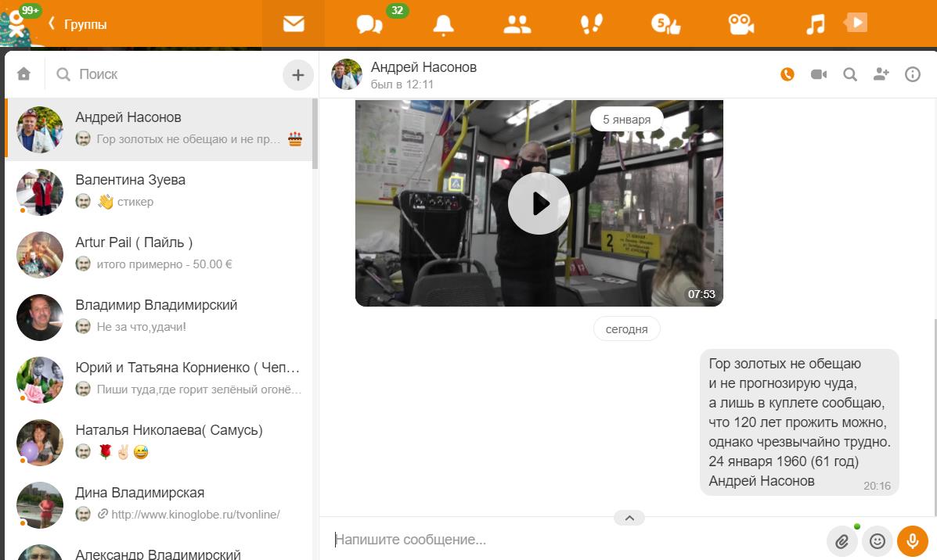Click the 07:53 video duration label

[x=701, y=294]
